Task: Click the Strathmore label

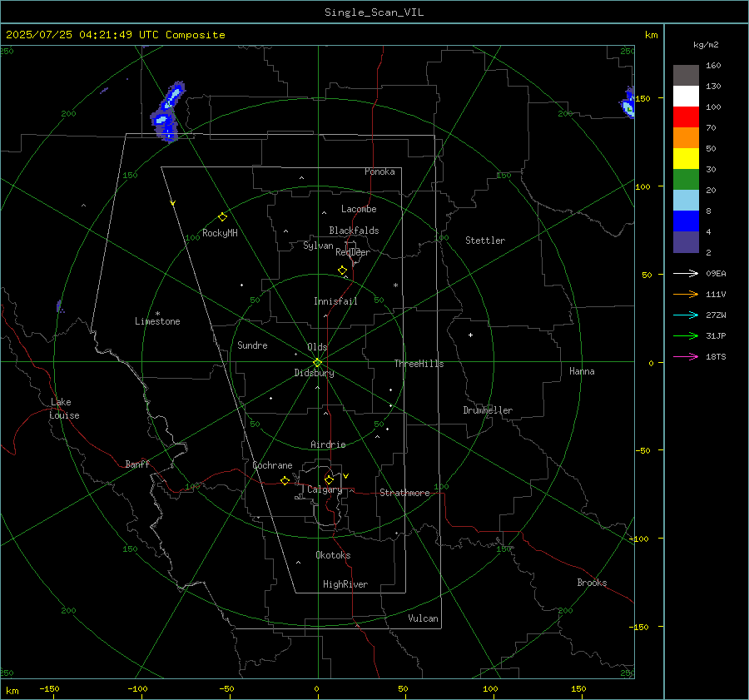Action: pos(404,493)
